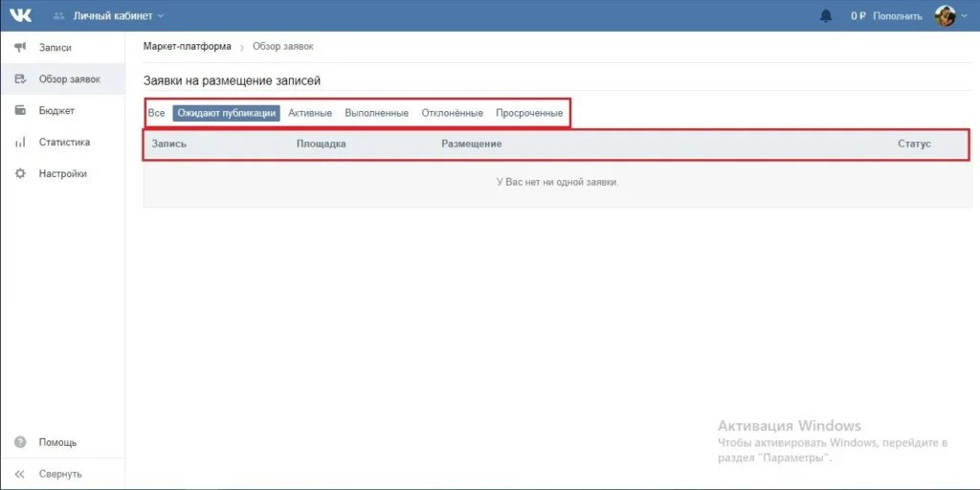
Task: Open the Просроченные tab
Action: (x=529, y=113)
